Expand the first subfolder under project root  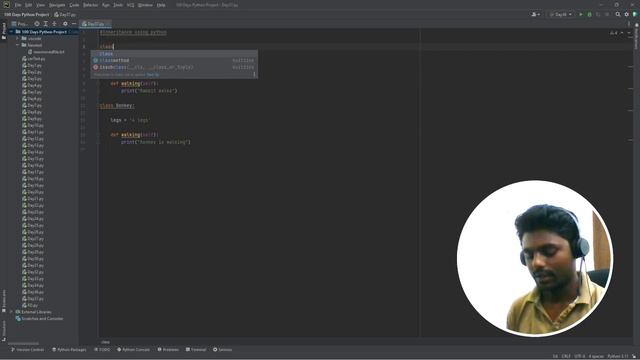pos(18,38)
